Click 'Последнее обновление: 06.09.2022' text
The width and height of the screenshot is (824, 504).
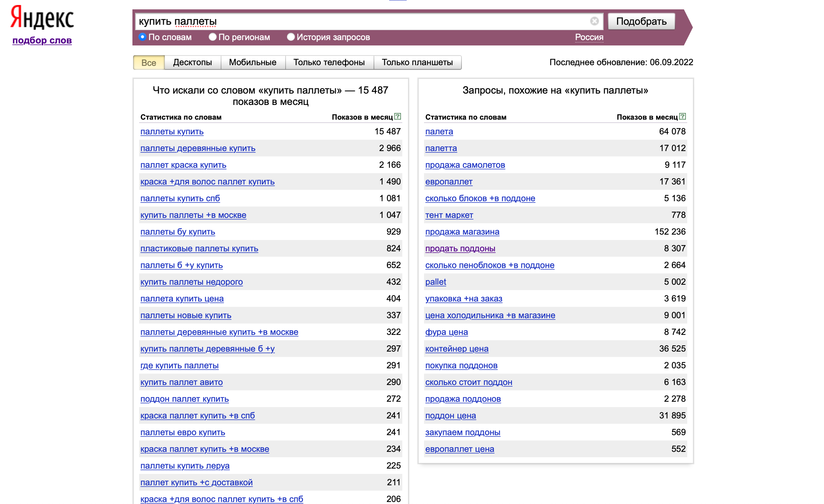(x=621, y=62)
